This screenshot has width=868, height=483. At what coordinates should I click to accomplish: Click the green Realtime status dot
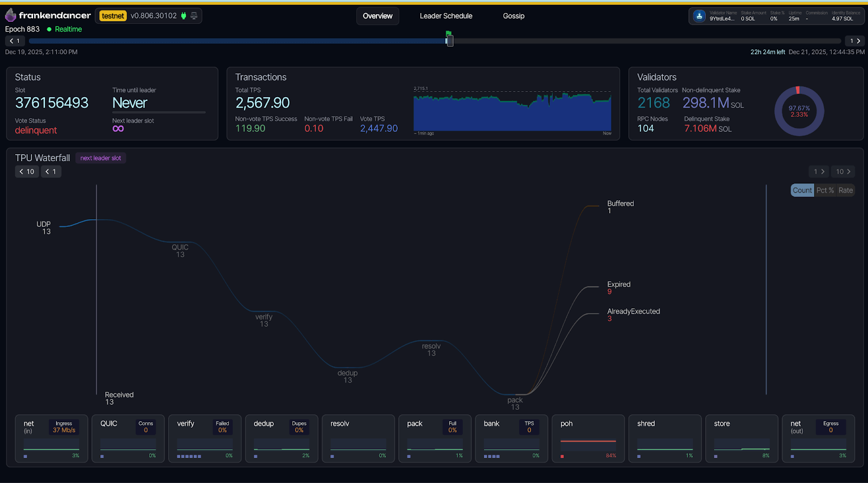point(49,29)
